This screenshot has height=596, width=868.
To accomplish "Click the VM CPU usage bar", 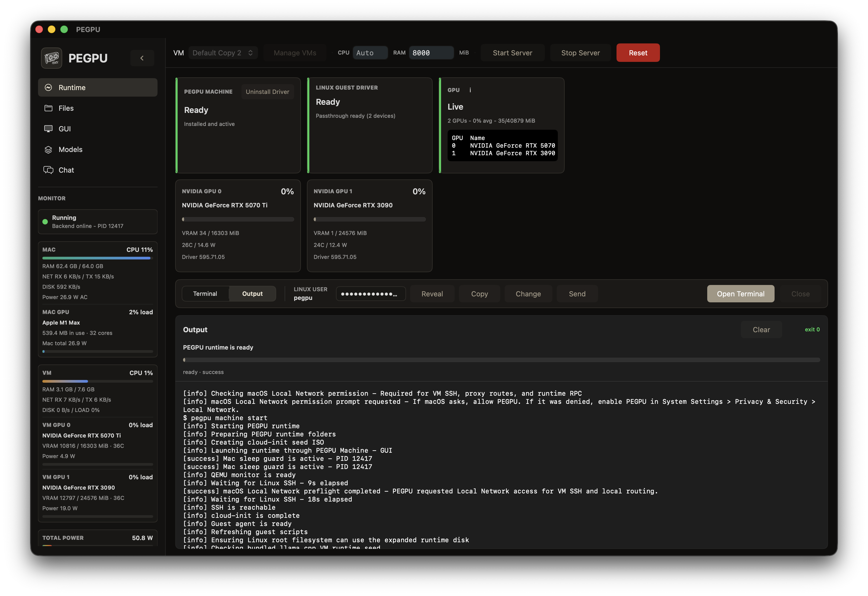I will point(98,381).
